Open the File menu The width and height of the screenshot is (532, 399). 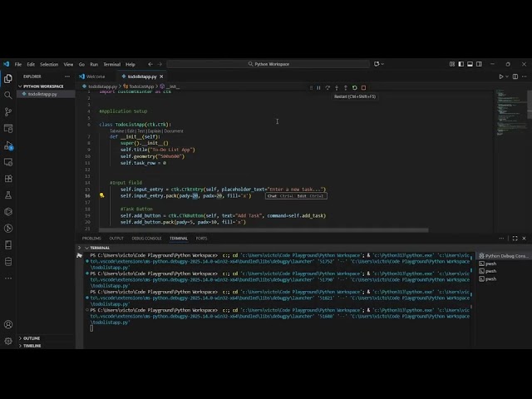(x=18, y=64)
